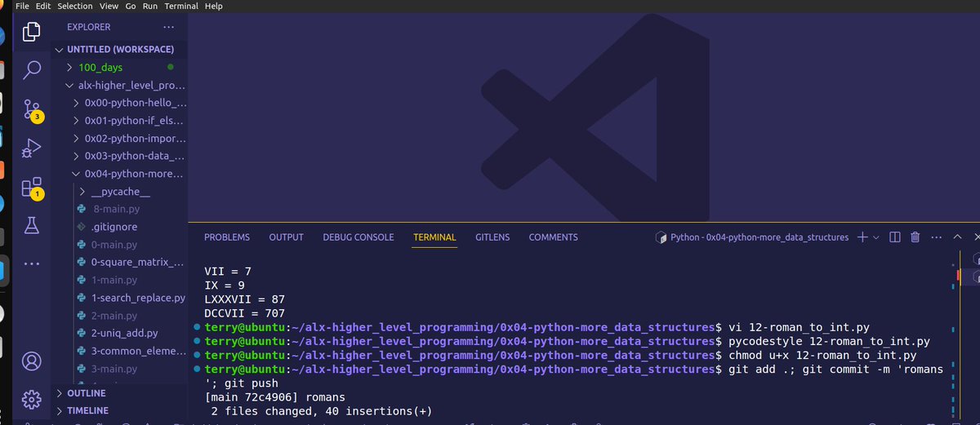Click the Python terminal profile icon
This screenshot has width=980, height=425.
661,237
